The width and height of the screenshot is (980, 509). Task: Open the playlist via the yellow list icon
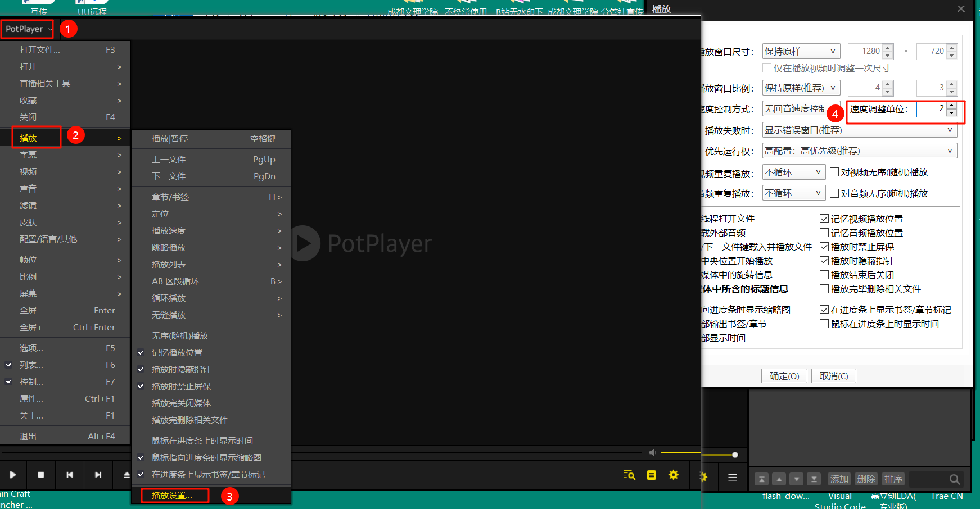tap(651, 475)
